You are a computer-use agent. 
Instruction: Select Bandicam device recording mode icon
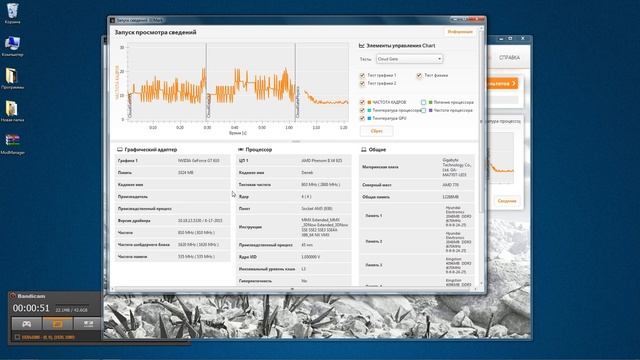(87, 324)
